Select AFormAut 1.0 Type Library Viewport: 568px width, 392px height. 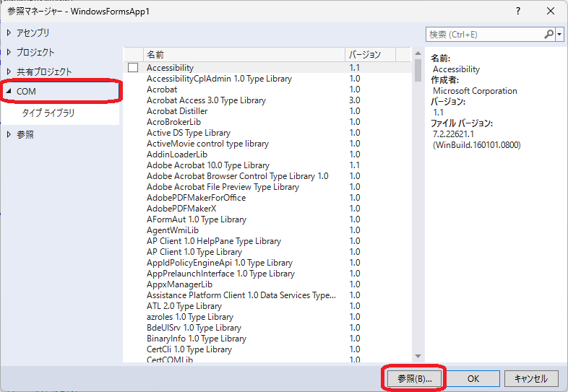[x=267, y=219]
